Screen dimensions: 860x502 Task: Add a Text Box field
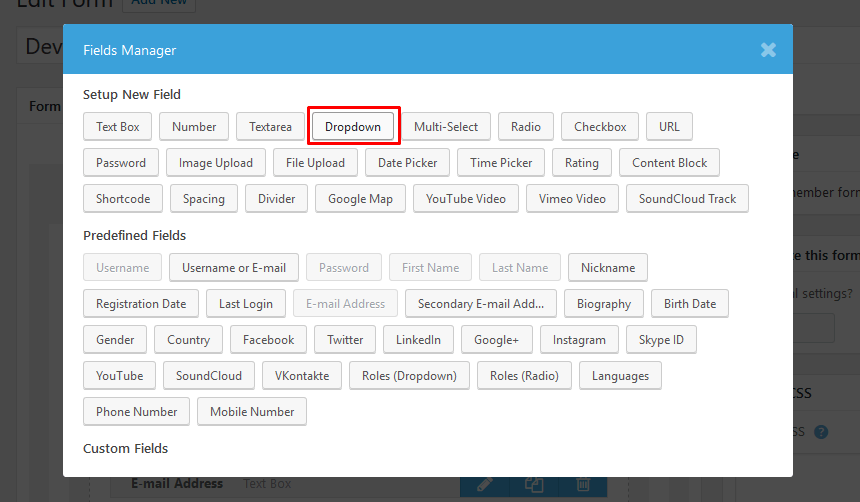[118, 127]
